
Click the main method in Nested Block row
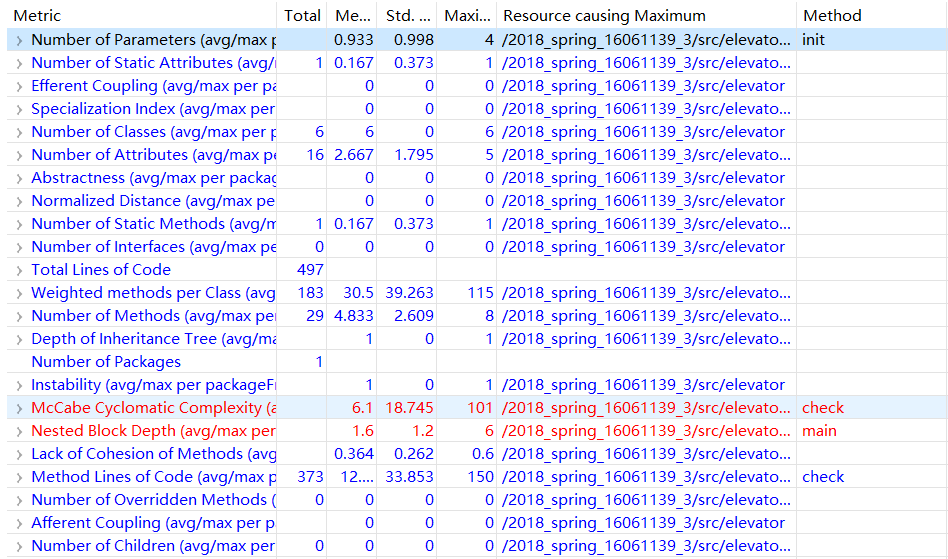[819, 431]
